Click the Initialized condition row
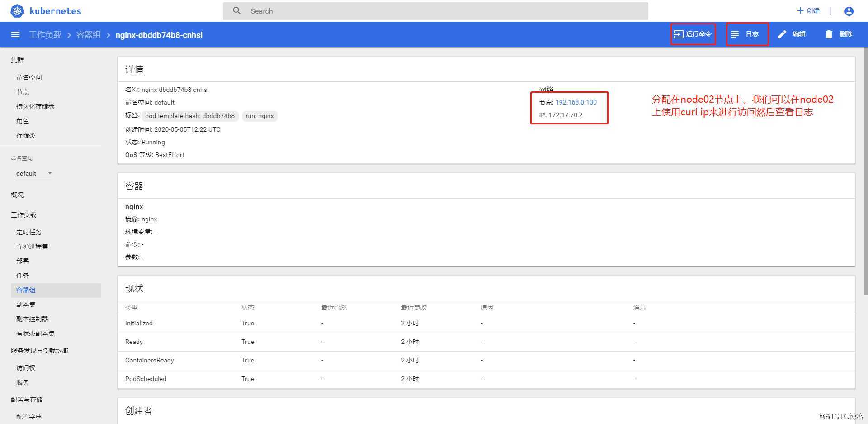This screenshot has height=424, width=868. pos(486,323)
